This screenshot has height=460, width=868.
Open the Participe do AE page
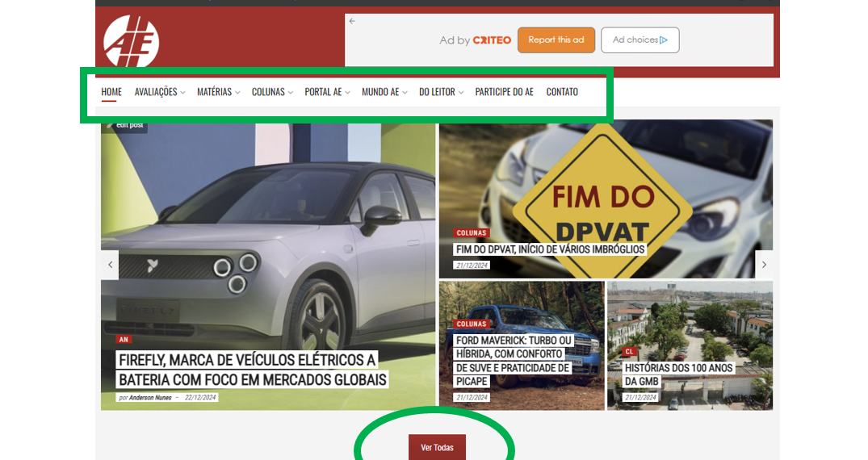point(504,92)
